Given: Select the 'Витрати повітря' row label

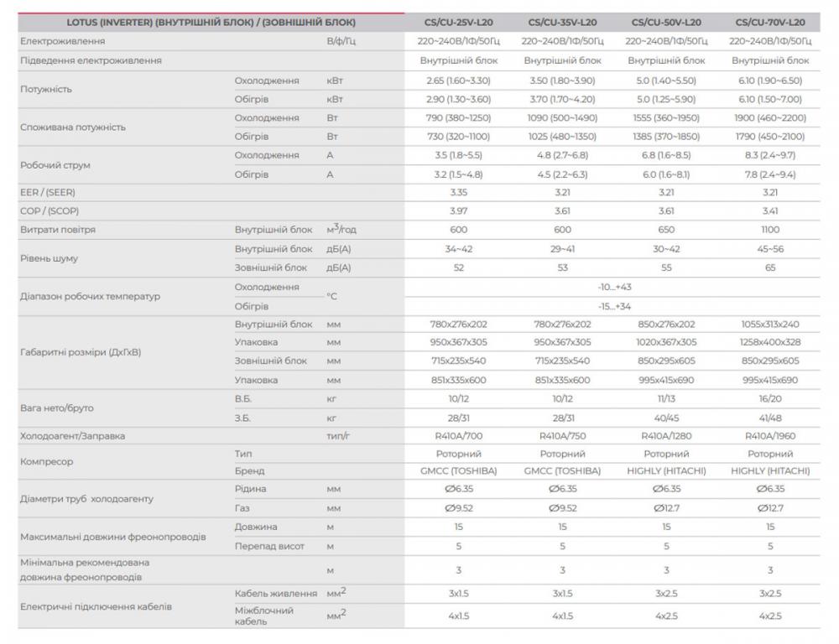Looking at the screenshot, I should 57,230.
